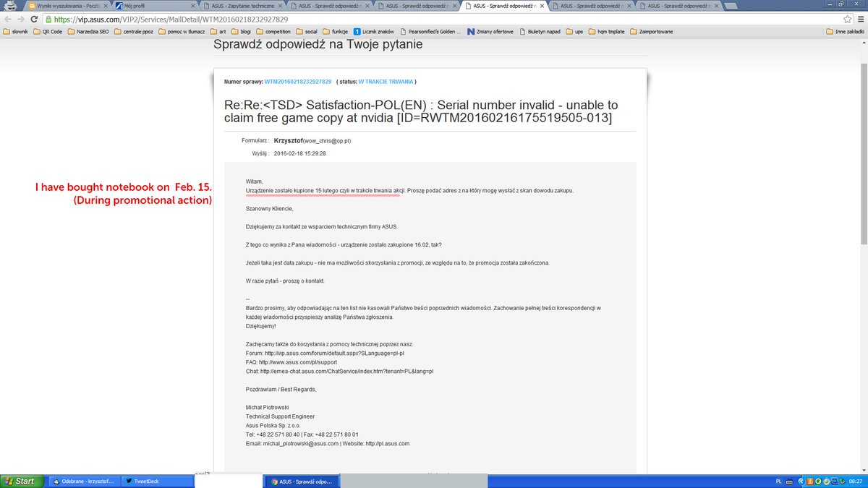The width and height of the screenshot is (868, 488).
Task: Close the active ASUS - Sprawdź odpowiedź tab
Action: point(540,6)
